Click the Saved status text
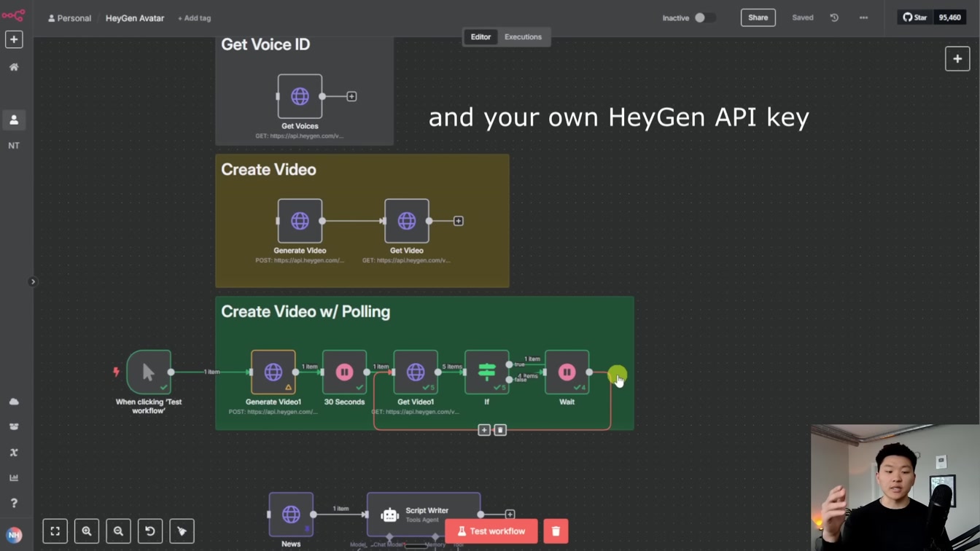This screenshot has height=551, width=980. click(x=803, y=17)
